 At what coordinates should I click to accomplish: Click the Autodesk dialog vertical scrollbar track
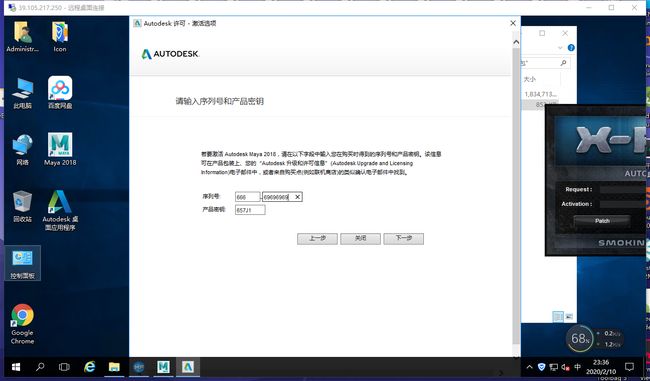516,195
